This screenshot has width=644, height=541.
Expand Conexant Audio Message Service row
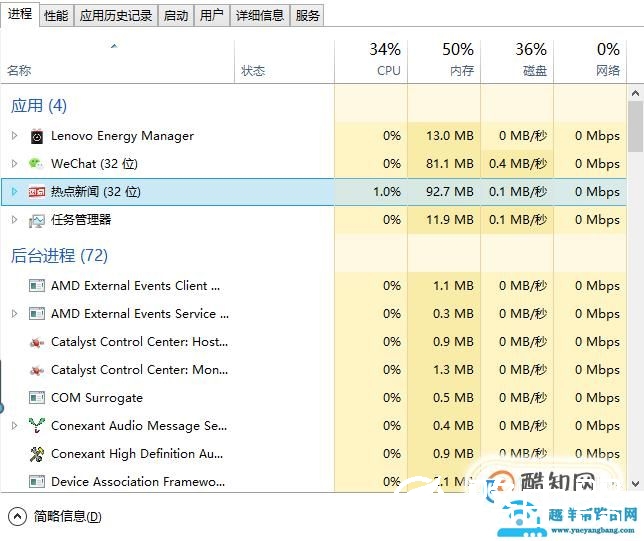coord(14,426)
